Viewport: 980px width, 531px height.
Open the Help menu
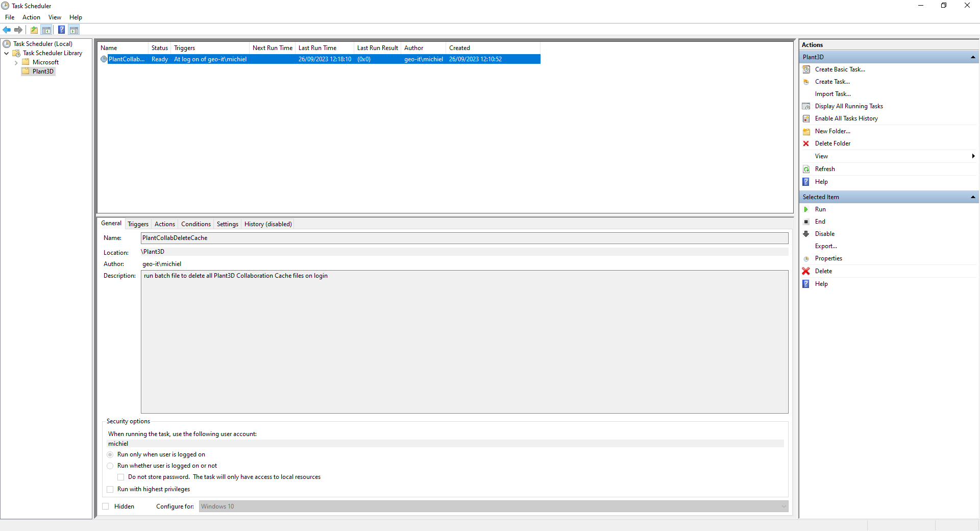(x=76, y=17)
